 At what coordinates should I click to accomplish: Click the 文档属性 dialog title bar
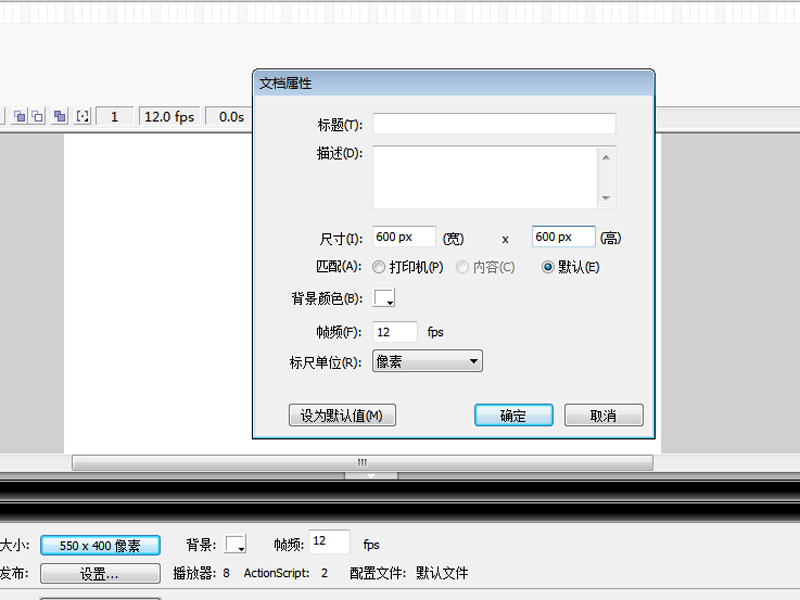(x=454, y=83)
